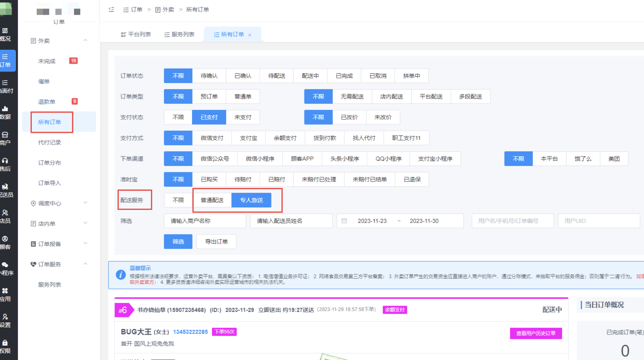Select 微信支付 in payment method filter
Image resolution: width=644 pixels, height=360 pixels.
coord(212,138)
